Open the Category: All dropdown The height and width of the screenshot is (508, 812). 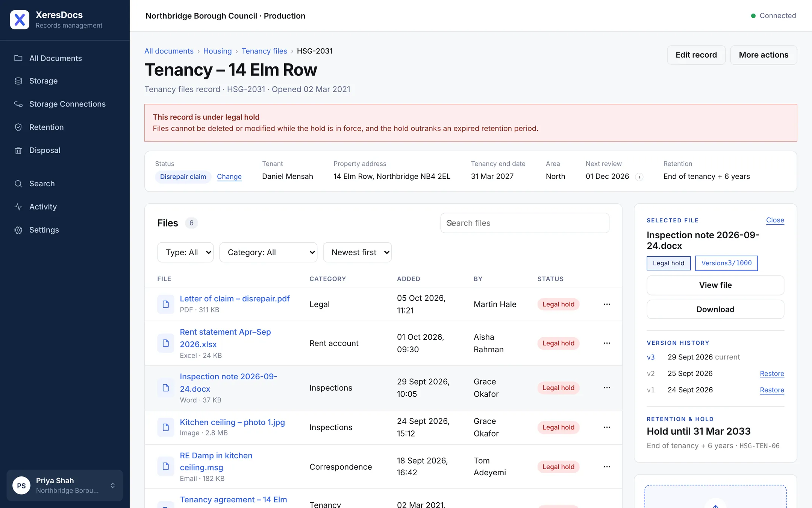(x=268, y=252)
